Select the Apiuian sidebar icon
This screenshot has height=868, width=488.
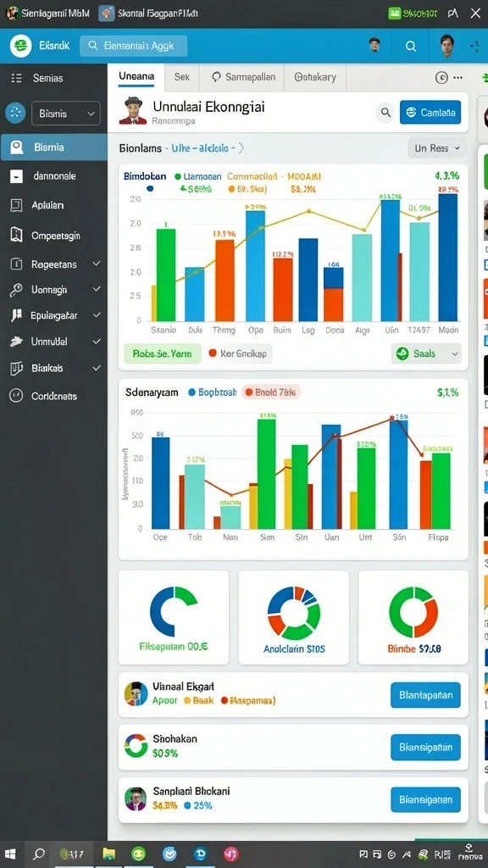click(x=16, y=205)
